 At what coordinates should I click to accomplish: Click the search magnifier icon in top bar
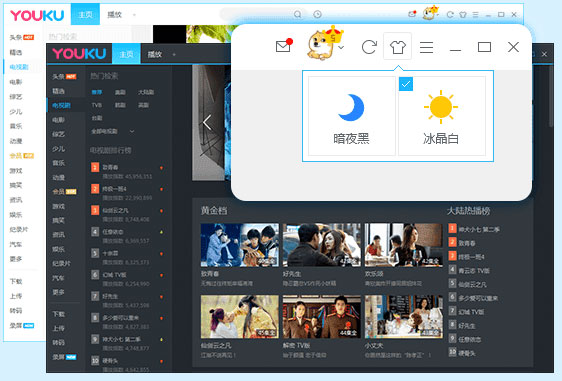297,14
